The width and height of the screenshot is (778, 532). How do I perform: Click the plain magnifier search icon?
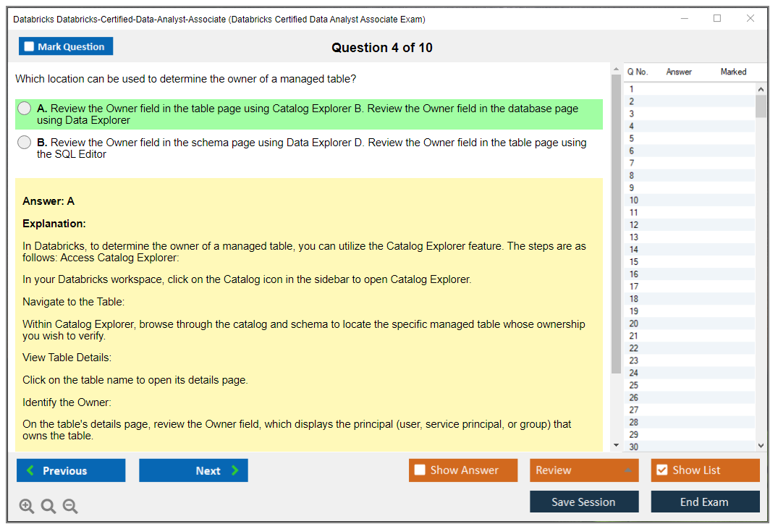click(48, 506)
